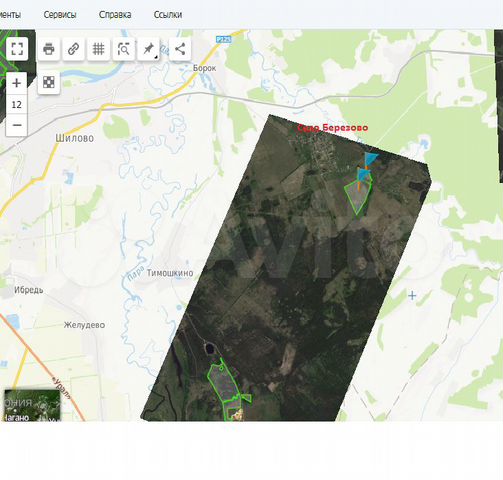The image size is (503, 480).
Task: Click the share icon
Action: pos(180,49)
